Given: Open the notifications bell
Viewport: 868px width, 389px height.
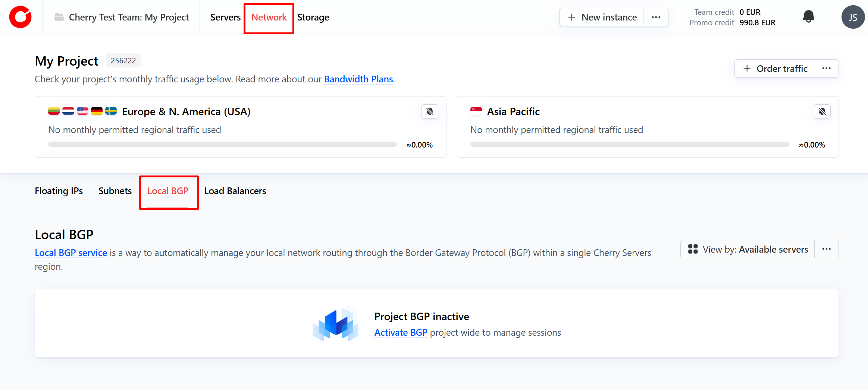Looking at the screenshot, I should point(808,17).
